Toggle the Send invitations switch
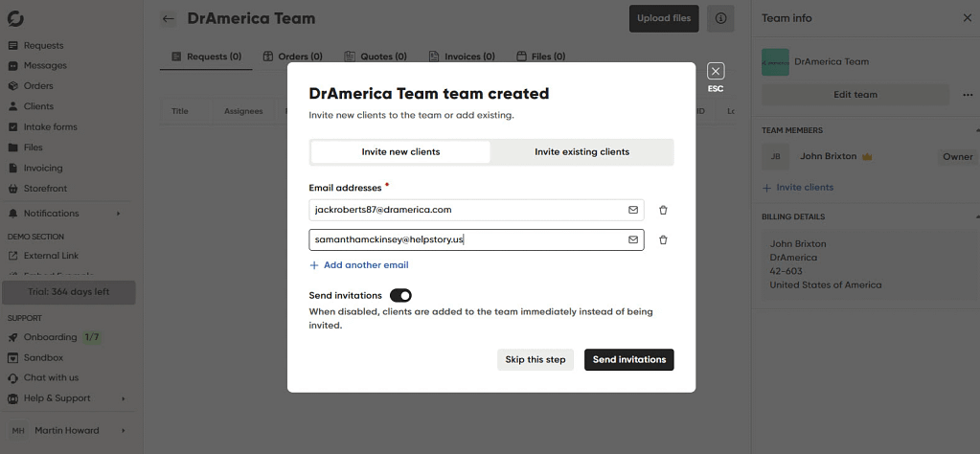 pyautogui.click(x=400, y=295)
